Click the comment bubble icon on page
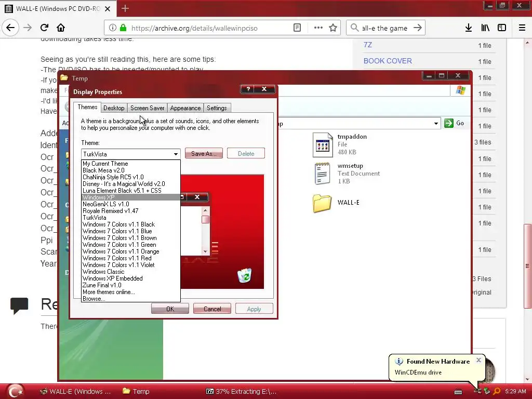 pyautogui.click(x=19, y=305)
